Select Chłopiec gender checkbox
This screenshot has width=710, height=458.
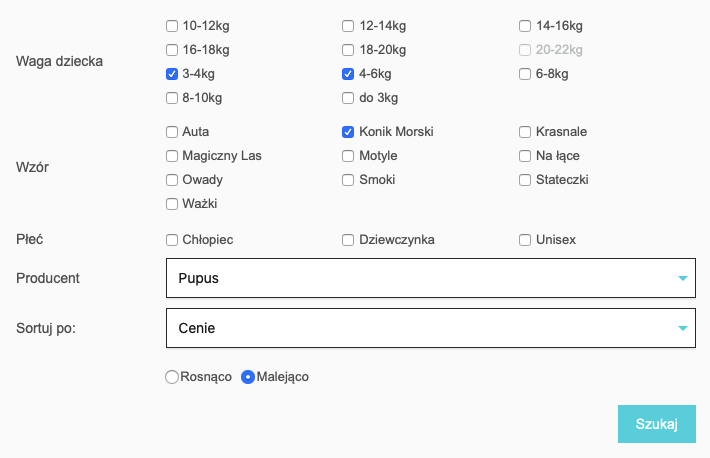point(172,240)
